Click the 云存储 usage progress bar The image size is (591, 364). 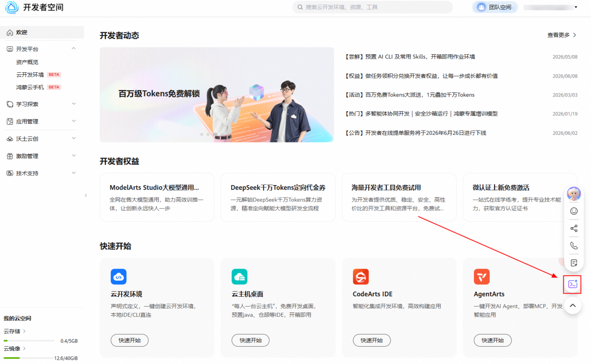(x=29, y=341)
